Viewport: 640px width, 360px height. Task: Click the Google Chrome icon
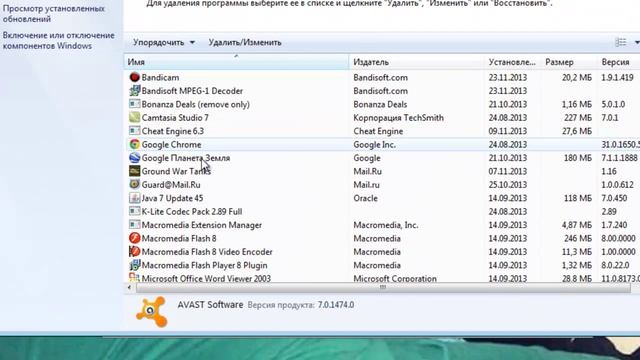[x=134, y=144]
